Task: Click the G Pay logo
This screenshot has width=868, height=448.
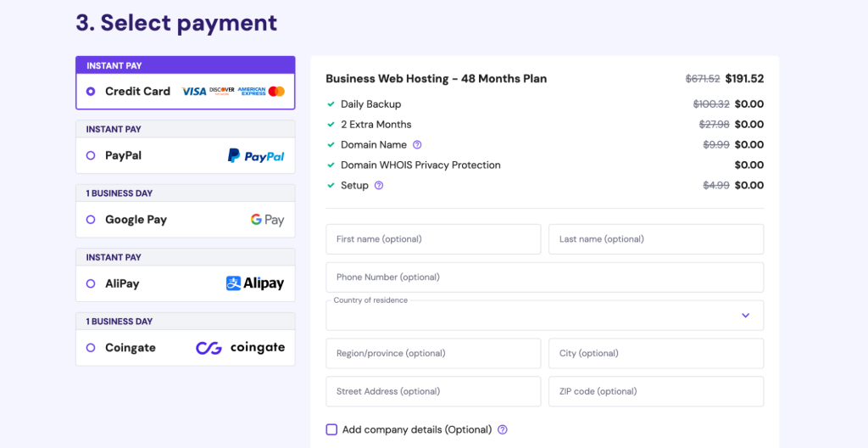Action: click(x=267, y=220)
